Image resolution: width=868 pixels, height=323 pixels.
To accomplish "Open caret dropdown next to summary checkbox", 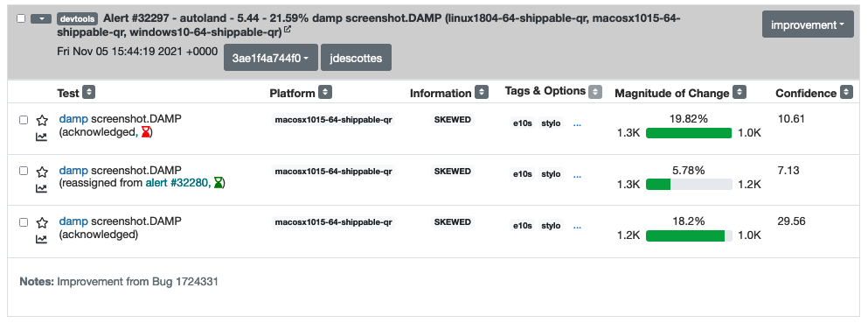I will pos(41,19).
